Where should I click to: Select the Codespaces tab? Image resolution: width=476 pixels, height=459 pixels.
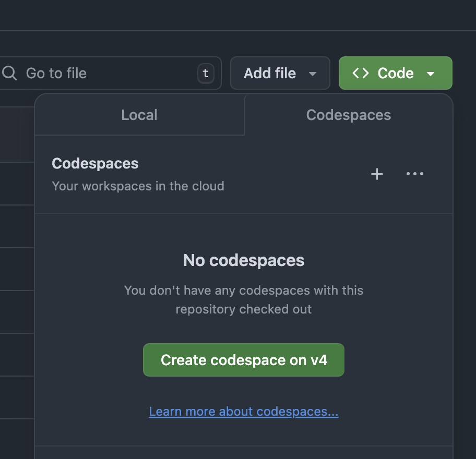coord(348,115)
